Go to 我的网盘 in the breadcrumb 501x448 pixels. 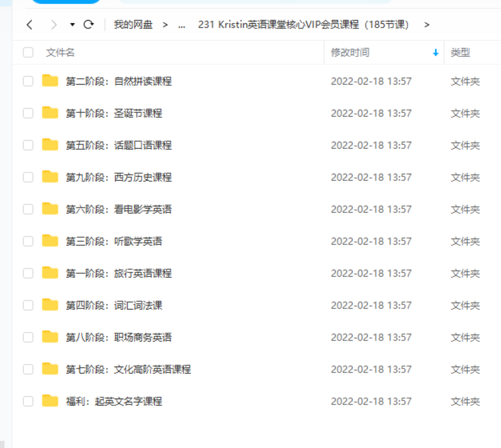[x=133, y=25]
